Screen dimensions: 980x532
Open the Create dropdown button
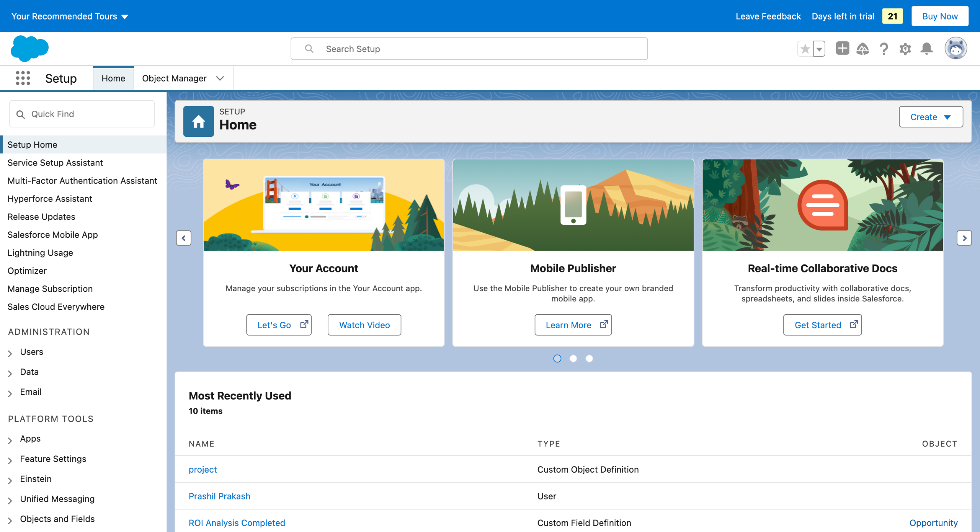coord(931,117)
